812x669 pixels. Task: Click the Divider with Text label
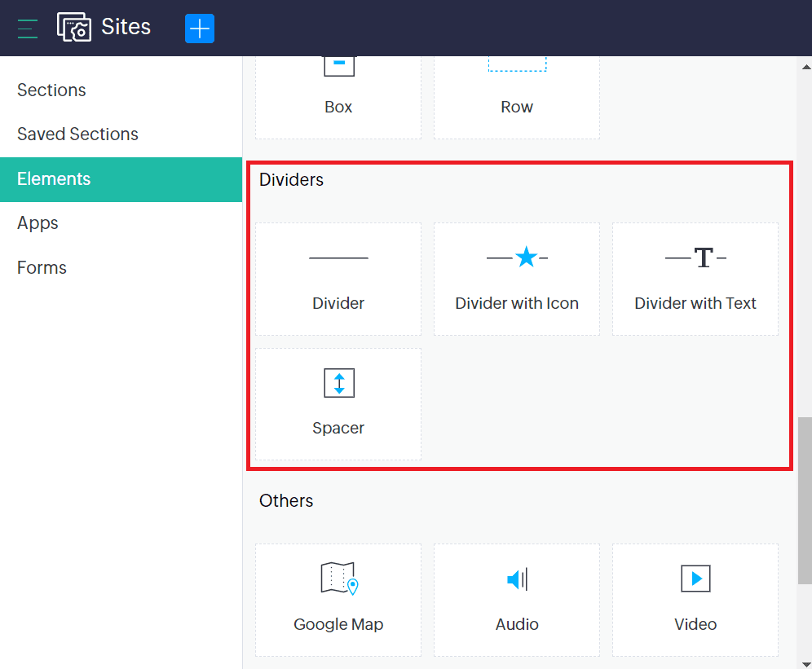coord(695,303)
